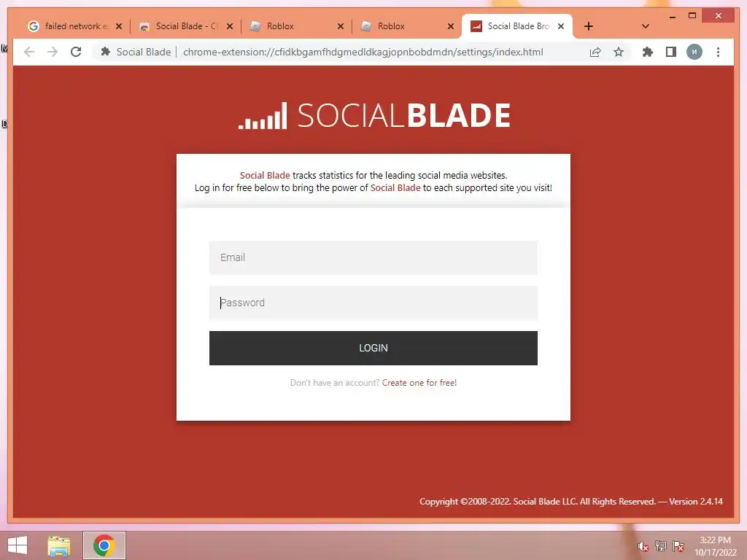Screen dimensions: 747x560
Task: Open the browser side panel
Action: 671,52
